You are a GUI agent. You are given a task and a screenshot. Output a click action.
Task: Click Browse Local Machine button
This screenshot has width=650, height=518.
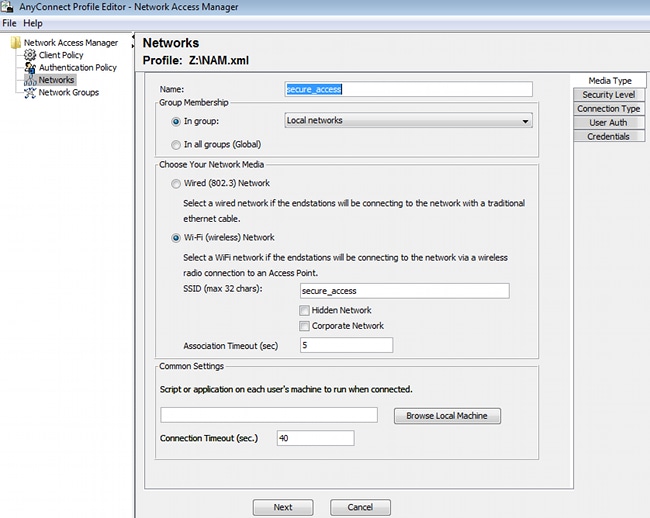tap(447, 416)
